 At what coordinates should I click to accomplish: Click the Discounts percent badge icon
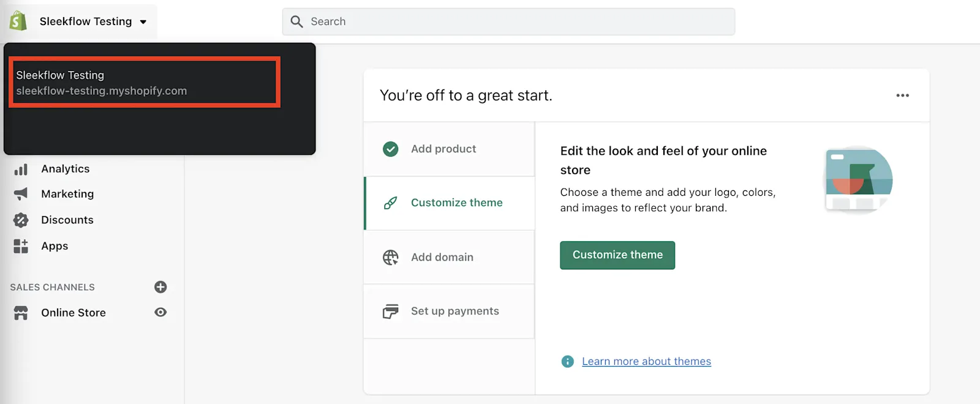click(21, 220)
